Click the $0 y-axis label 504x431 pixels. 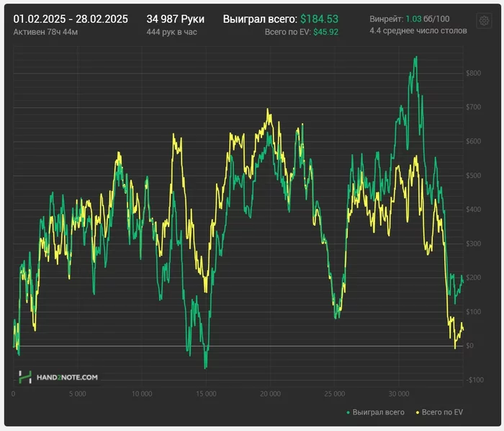[470, 346]
